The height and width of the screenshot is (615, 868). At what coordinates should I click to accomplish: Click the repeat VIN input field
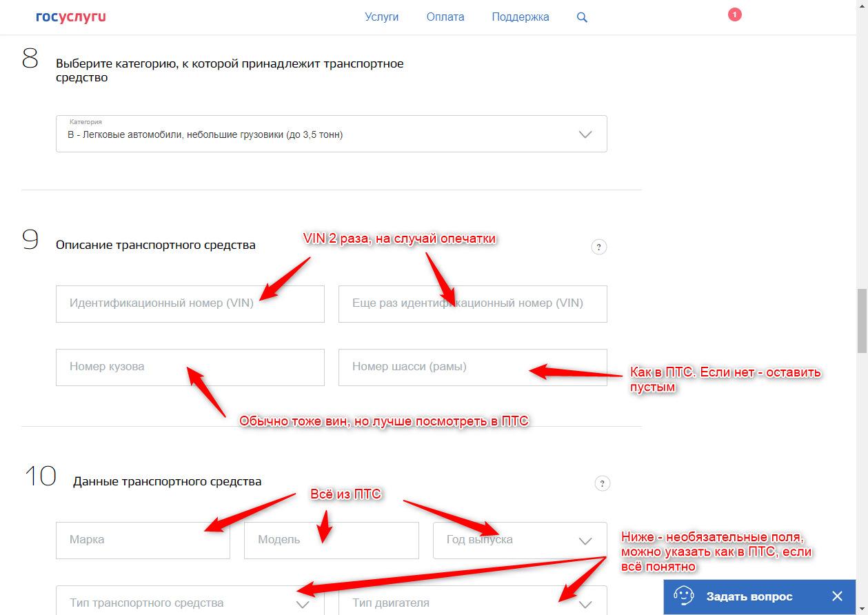[472, 304]
